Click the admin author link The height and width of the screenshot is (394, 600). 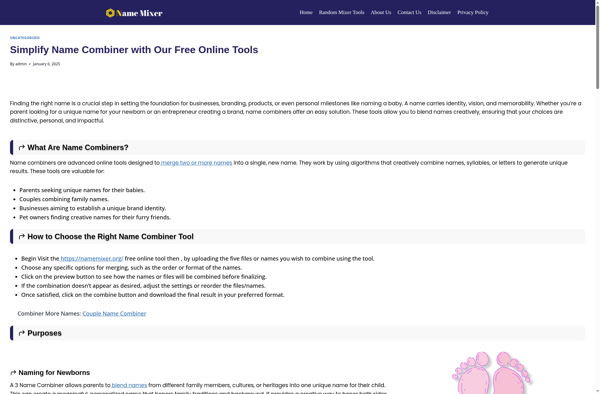[x=21, y=64]
